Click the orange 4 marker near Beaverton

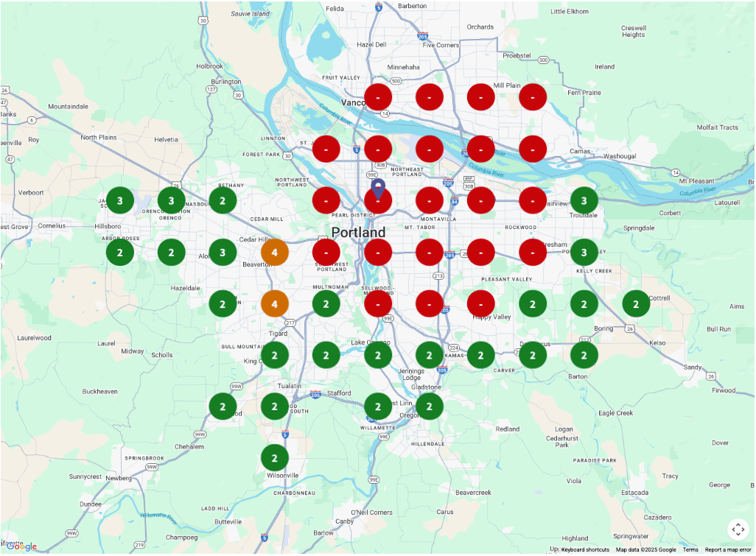point(274,253)
